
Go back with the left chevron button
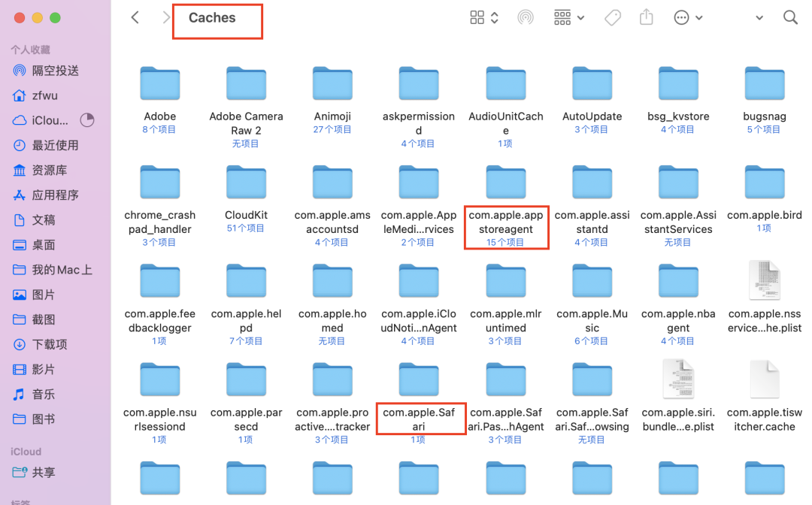[135, 17]
